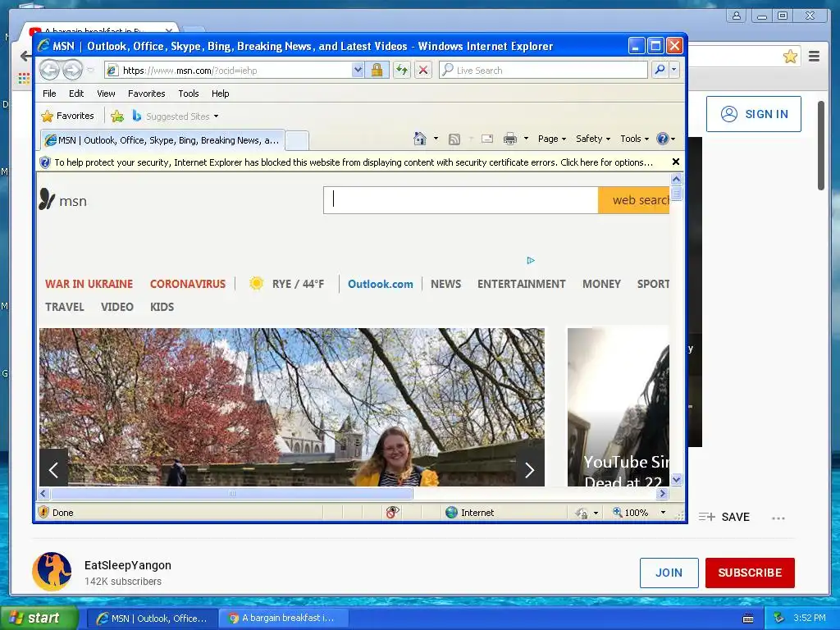
Task: Click the IE Home page icon
Action: [419, 139]
